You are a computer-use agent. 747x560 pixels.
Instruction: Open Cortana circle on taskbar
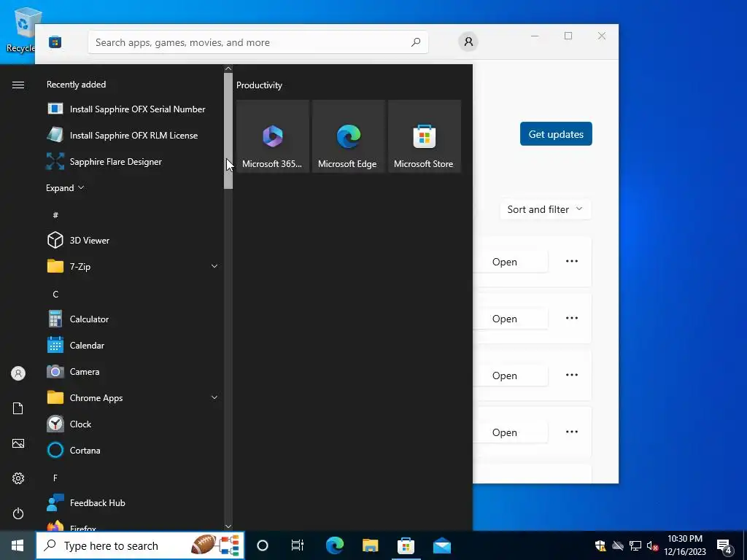coord(263,545)
